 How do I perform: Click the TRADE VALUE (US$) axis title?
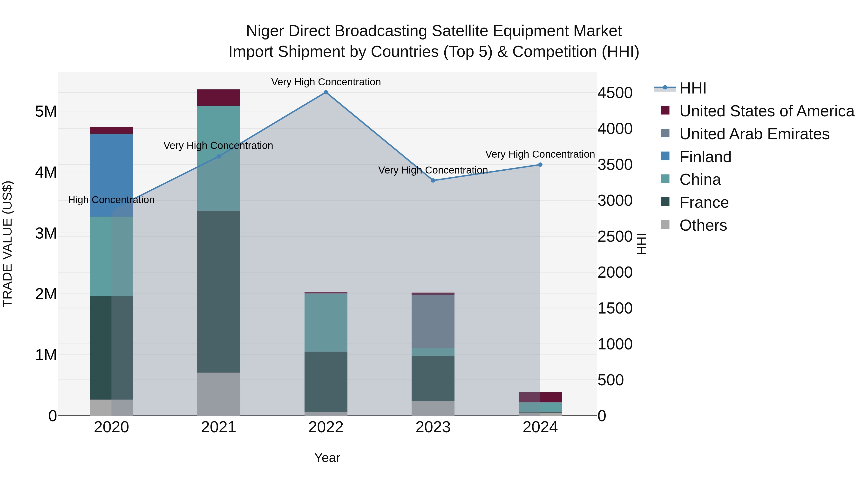[x=7, y=244]
